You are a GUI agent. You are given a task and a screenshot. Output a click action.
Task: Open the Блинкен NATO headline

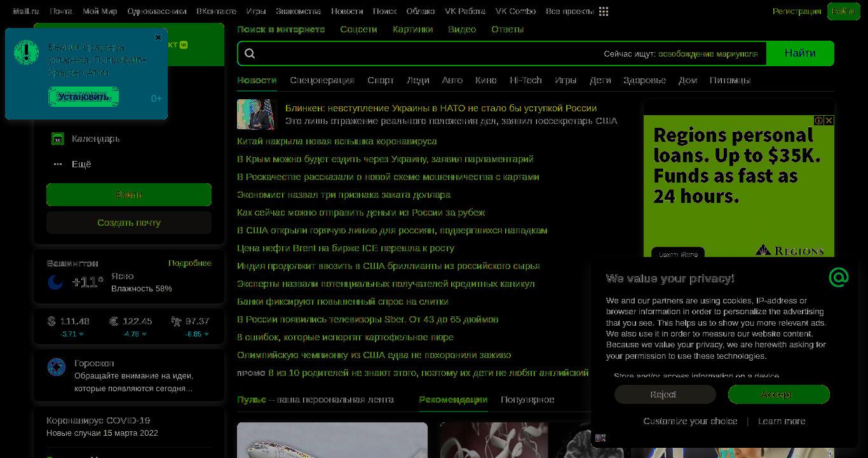(441, 108)
